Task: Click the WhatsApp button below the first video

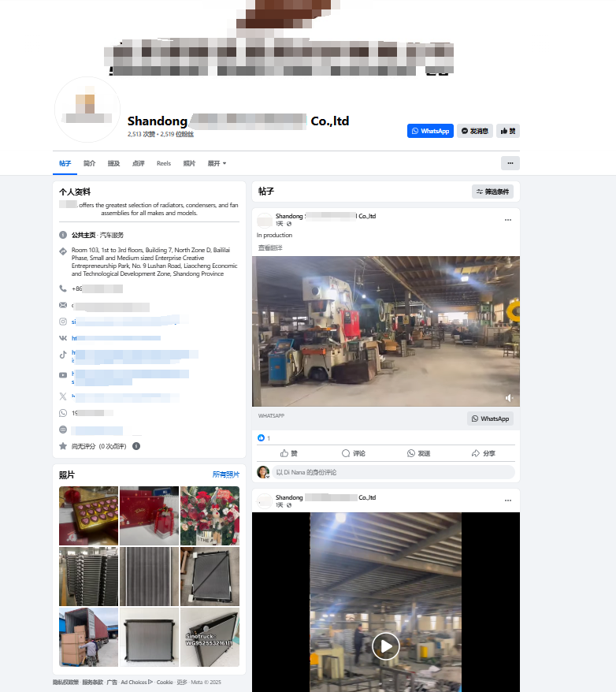Action: (490, 419)
